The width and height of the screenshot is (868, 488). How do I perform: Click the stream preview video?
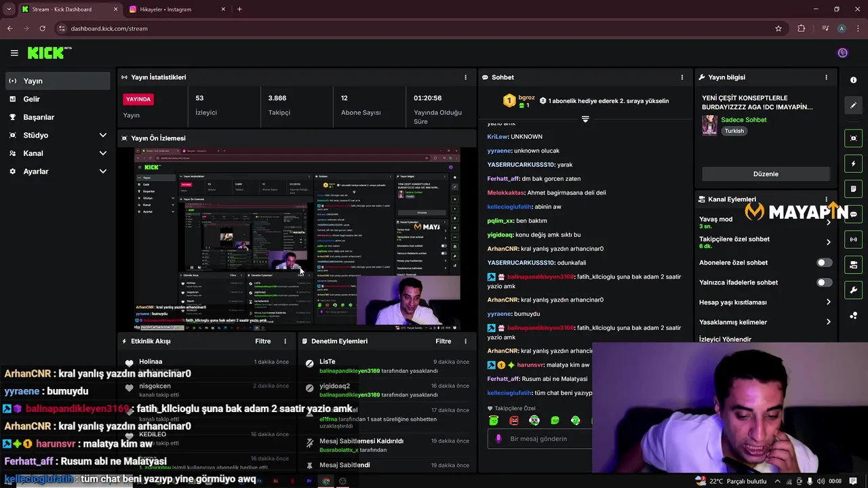(x=297, y=239)
